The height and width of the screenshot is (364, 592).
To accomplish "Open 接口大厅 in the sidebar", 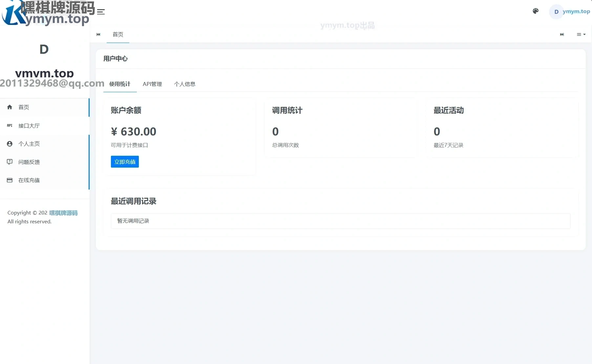I will pos(29,126).
